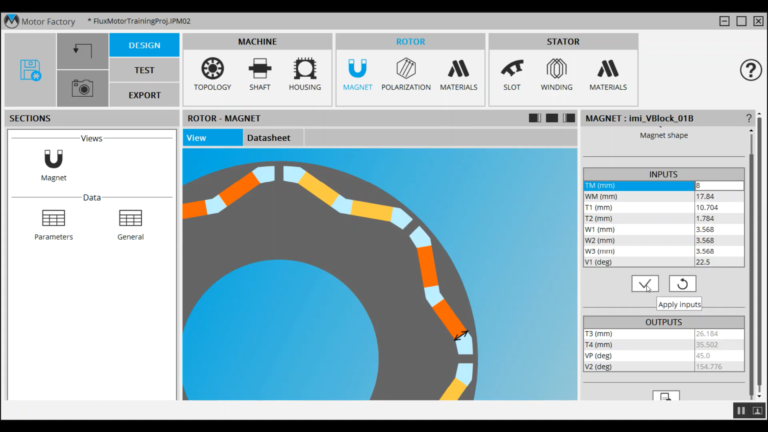Open Parameters data table

pyautogui.click(x=53, y=225)
